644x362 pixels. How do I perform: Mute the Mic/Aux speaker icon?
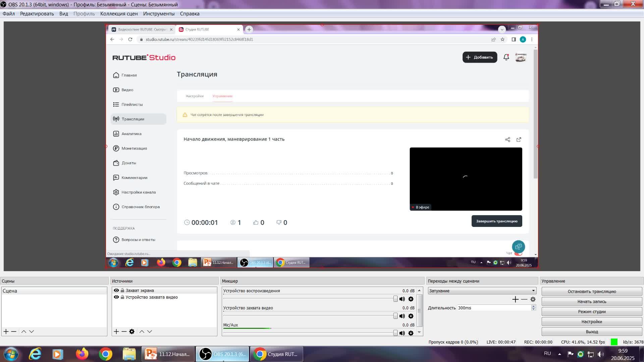coord(402,333)
